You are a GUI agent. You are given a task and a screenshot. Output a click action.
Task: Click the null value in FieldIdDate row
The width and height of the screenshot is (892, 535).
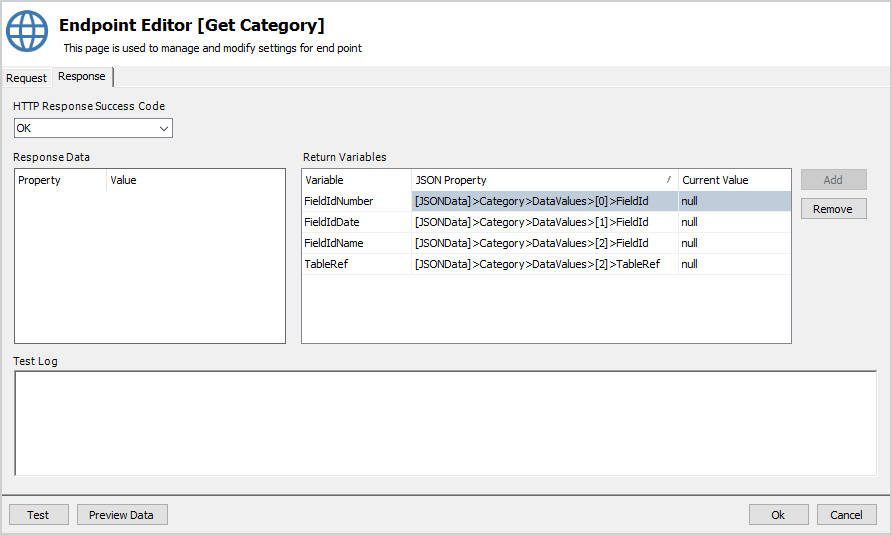734,222
